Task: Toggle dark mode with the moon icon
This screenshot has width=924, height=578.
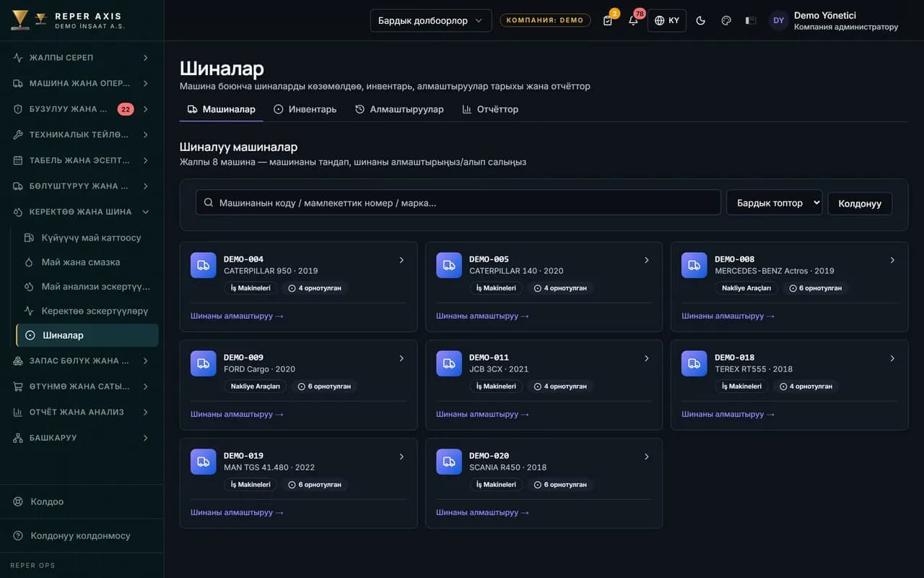Action: [x=700, y=20]
